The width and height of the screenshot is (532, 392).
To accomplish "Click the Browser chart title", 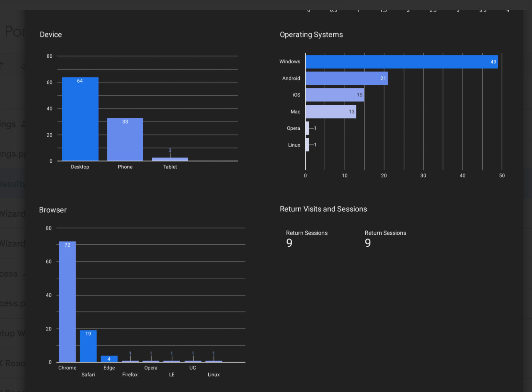I will point(53,210).
